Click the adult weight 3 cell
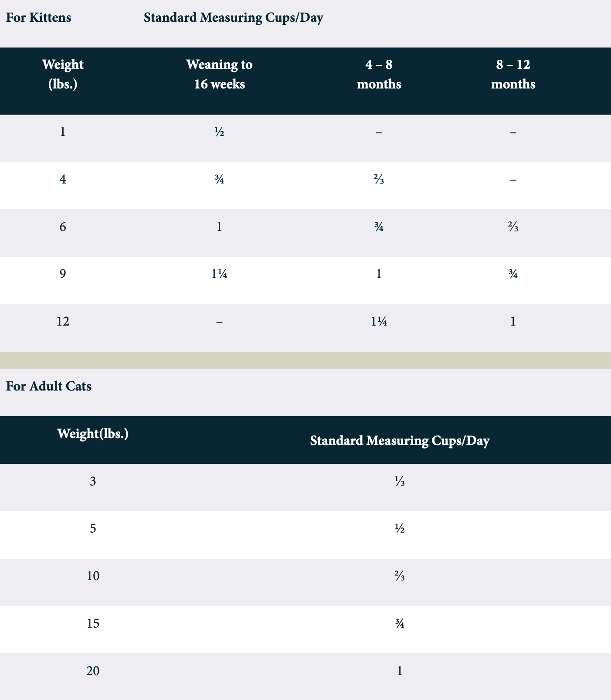611x700 pixels. coord(93,481)
